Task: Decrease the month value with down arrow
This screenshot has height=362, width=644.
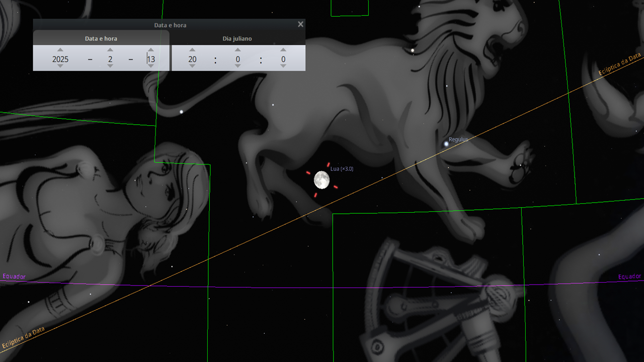Action: (110, 66)
